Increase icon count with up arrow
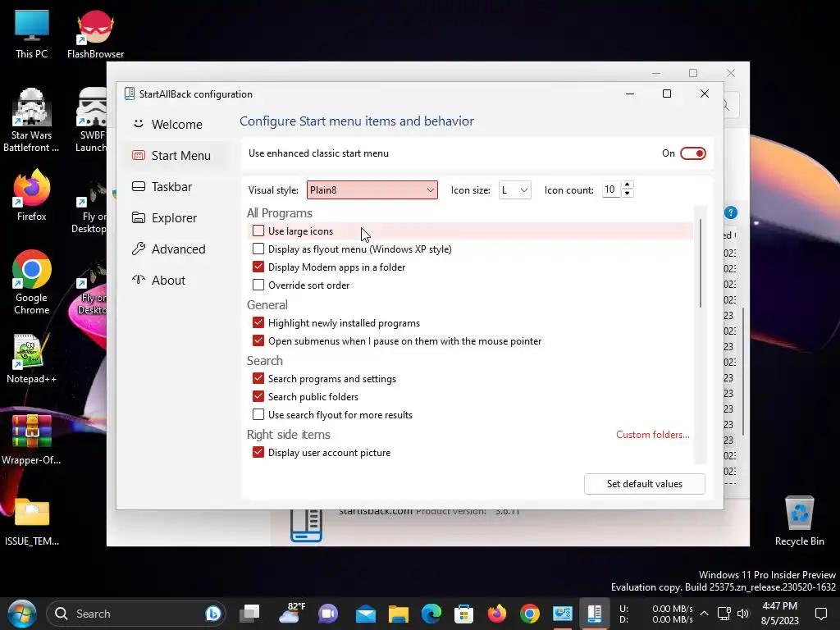The image size is (840, 630). pos(628,185)
